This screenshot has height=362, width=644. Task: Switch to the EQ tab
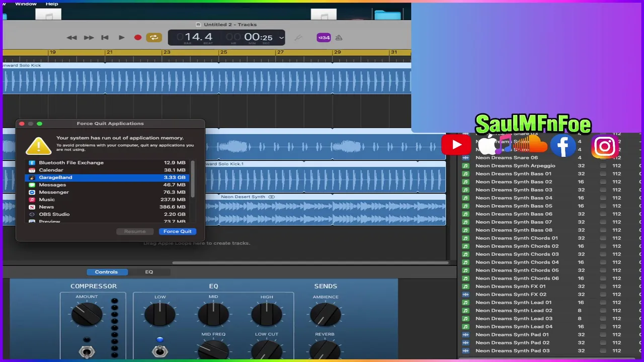(149, 272)
